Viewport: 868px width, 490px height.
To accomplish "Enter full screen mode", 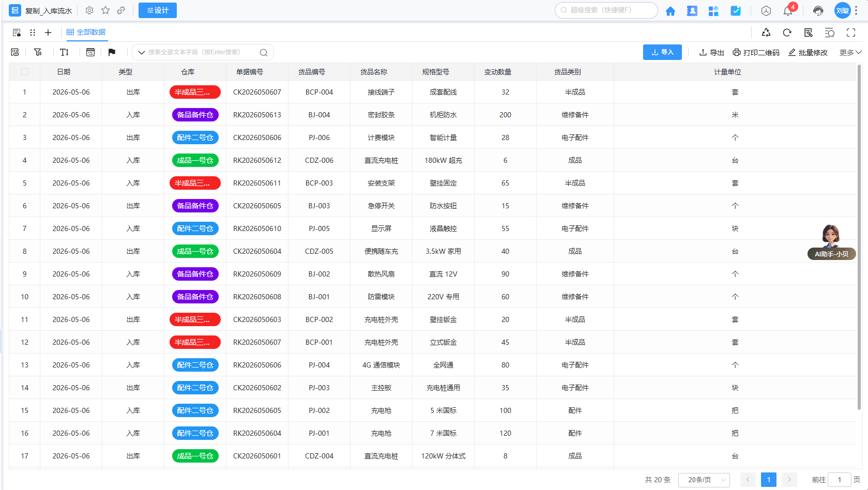I will (x=851, y=33).
